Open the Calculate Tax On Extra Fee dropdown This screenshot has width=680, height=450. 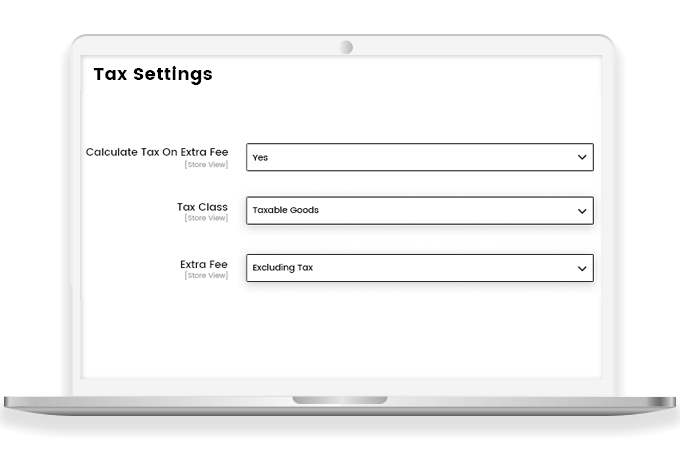[x=419, y=157]
